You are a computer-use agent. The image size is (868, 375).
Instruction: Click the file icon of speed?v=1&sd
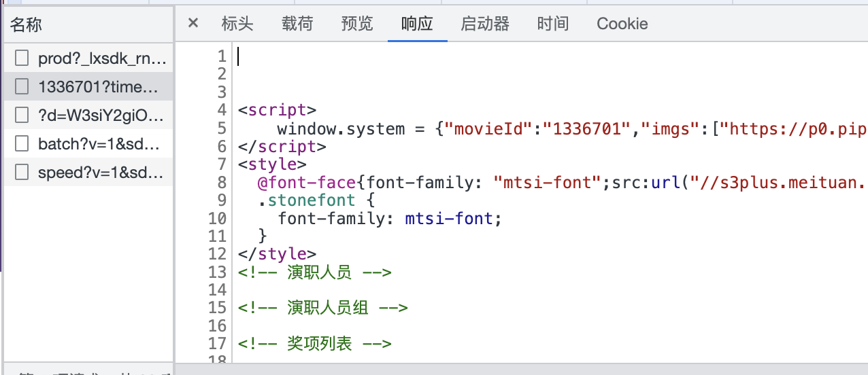(22, 173)
